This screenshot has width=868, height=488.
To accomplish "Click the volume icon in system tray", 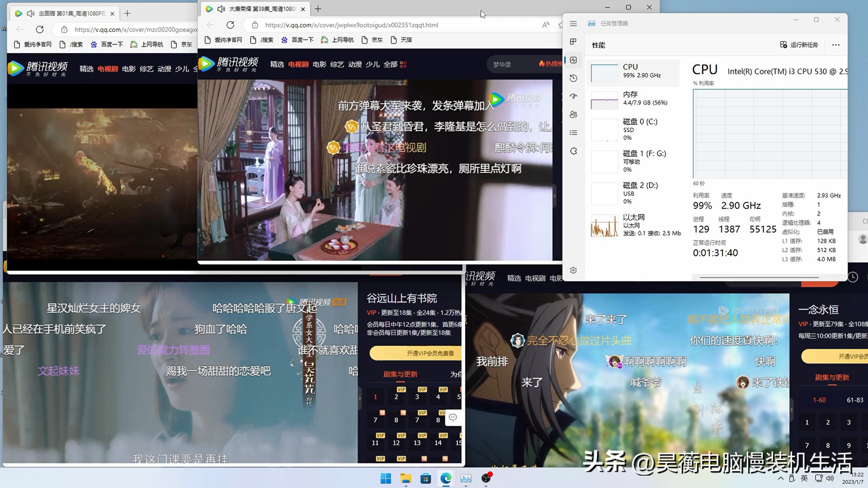I will click(x=831, y=478).
